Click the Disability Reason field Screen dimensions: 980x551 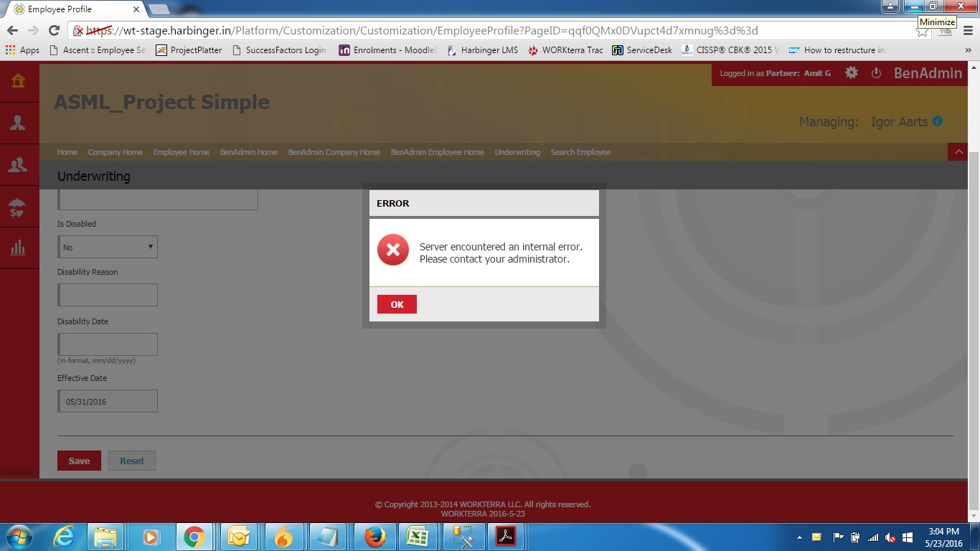108,295
